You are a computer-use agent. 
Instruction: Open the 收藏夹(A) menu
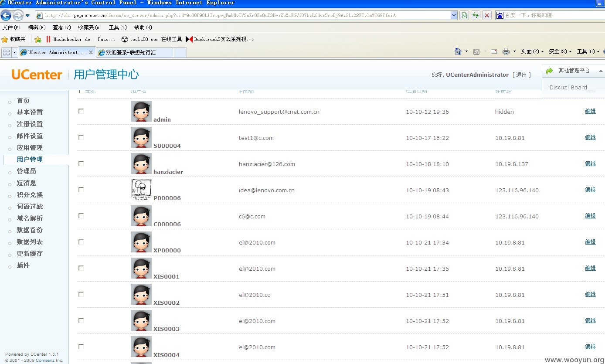[x=90, y=27]
